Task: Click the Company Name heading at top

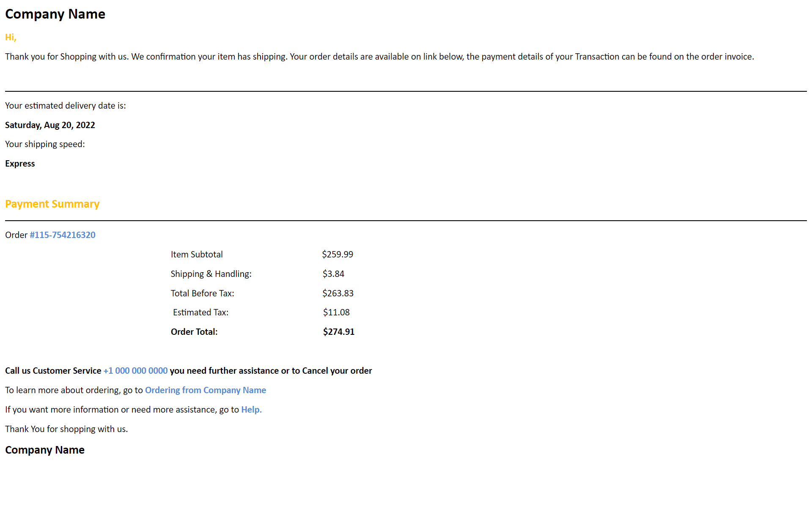Action: (x=55, y=14)
